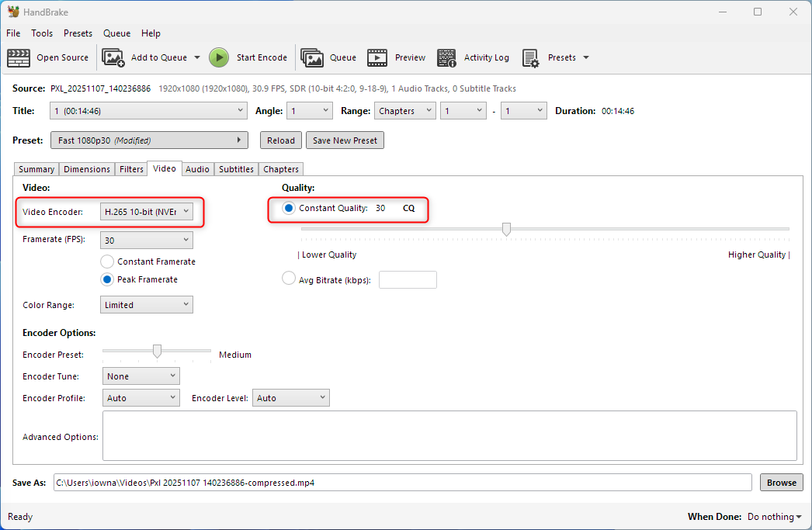Select Avg Bitrate (kbps) radio button
Viewport: 812px width, 530px height.
pyautogui.click(x=289, y=279)
